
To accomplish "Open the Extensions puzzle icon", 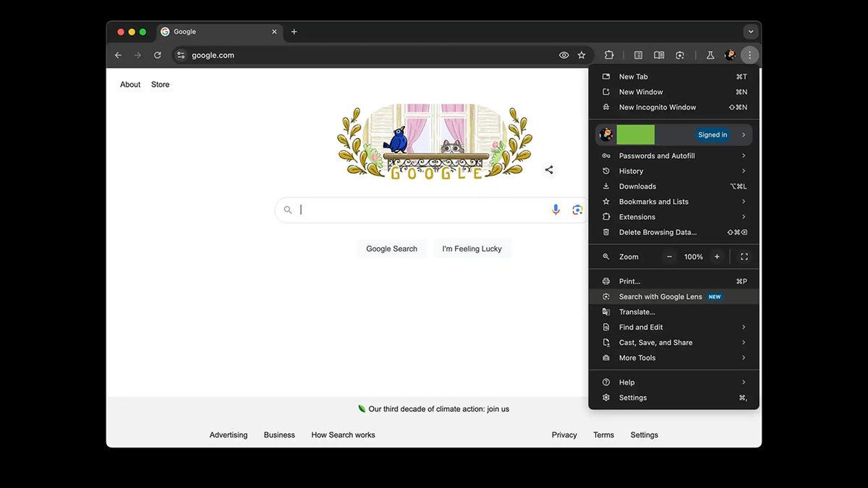I will coord(609,54).
